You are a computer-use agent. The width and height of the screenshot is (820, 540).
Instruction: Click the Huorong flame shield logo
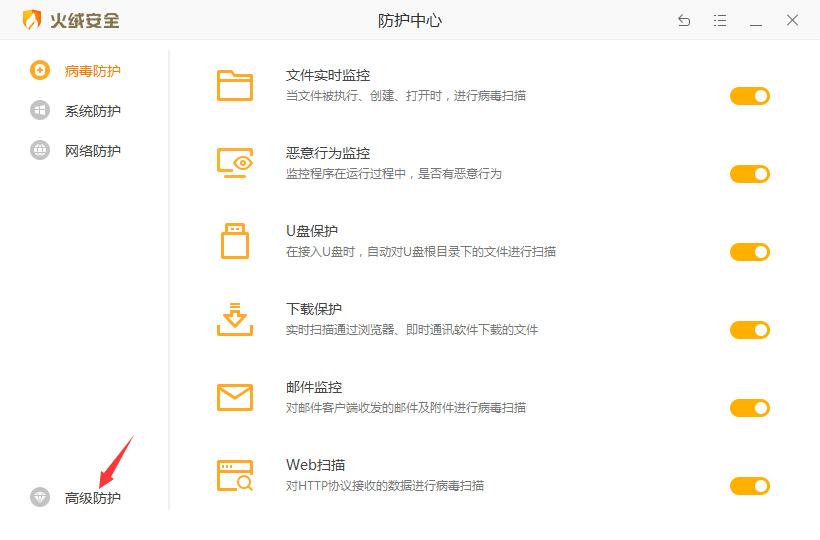32,20
